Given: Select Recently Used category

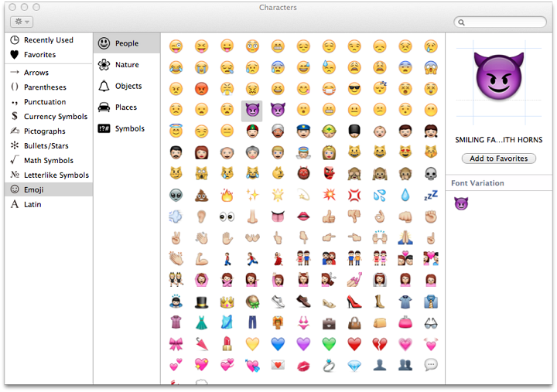Looking at the screenshot, I should (49, 40).
